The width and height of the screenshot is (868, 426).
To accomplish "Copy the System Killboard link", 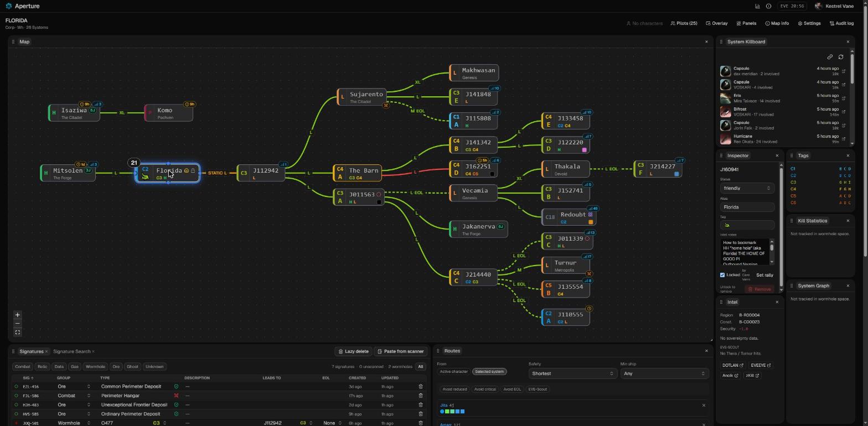I will click(x=830, y=57).
